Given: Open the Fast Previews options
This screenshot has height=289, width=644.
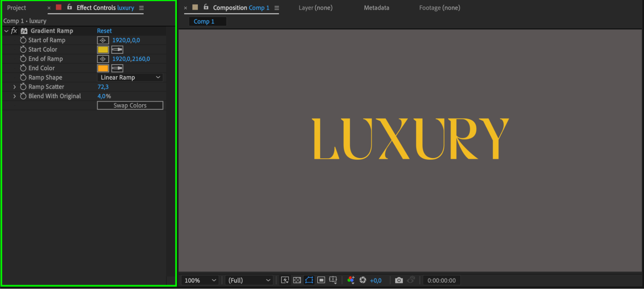Looking at the screenshot, I should click(x=285, y=280).
